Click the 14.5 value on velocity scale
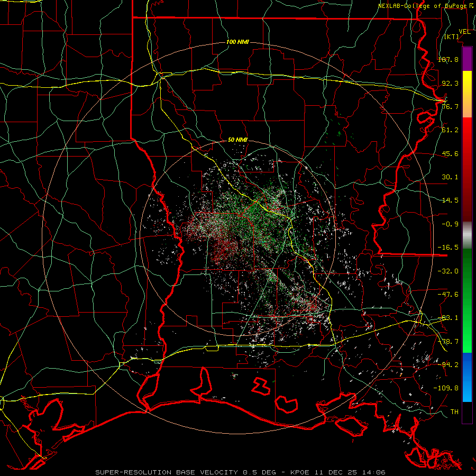The height and width of the screenshot is (476, 476). click(x=450, y=200)
